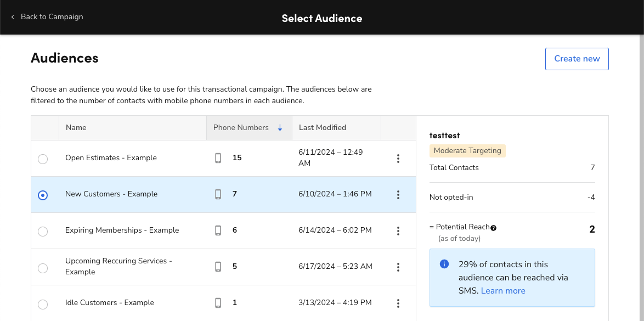The width and height of the screenshot is (644, 321).
Task: Go Back to Campaign
Action: click(47, 17)
